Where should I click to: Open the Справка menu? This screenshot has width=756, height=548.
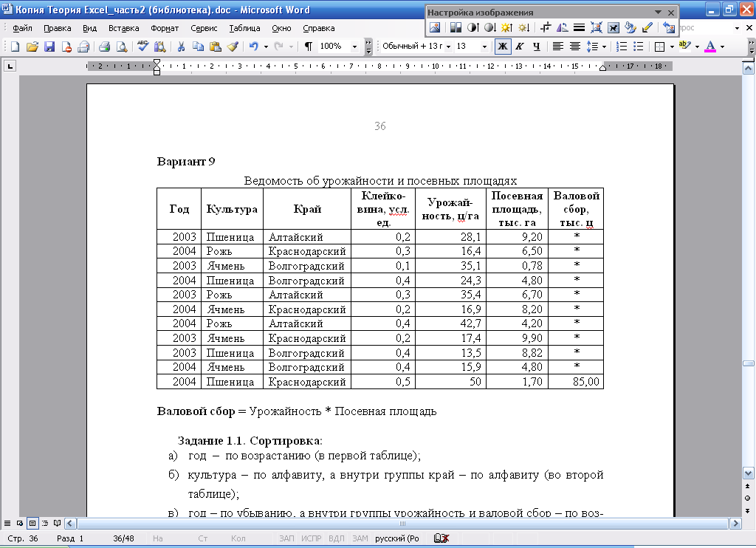319,28
